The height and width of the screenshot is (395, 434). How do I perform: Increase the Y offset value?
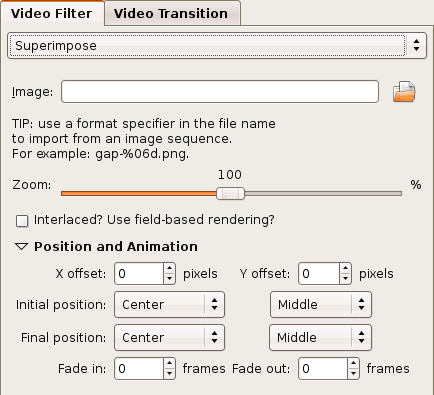345,268
